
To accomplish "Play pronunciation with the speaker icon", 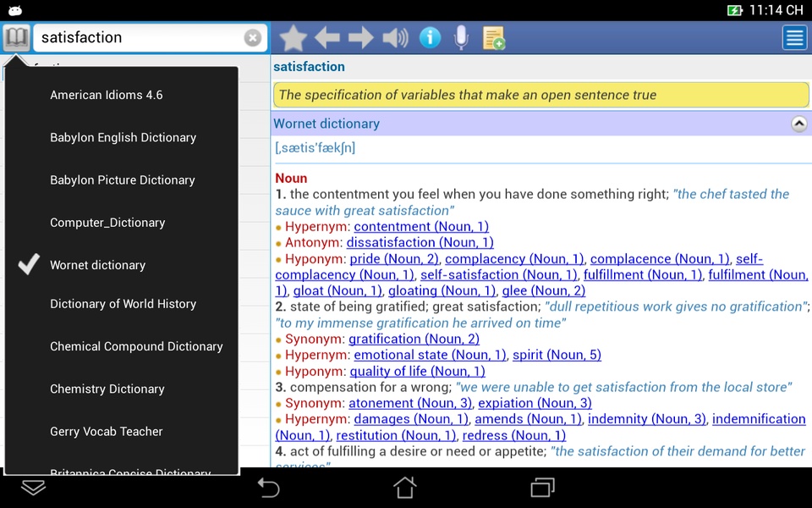I will click(x=395, y=38).
